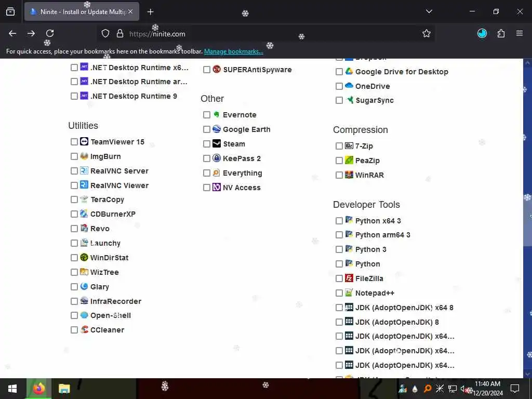This screenshot has width=532, height=399.
Task: Check the WizTree checkbox
Action: (x=74, y=272)
